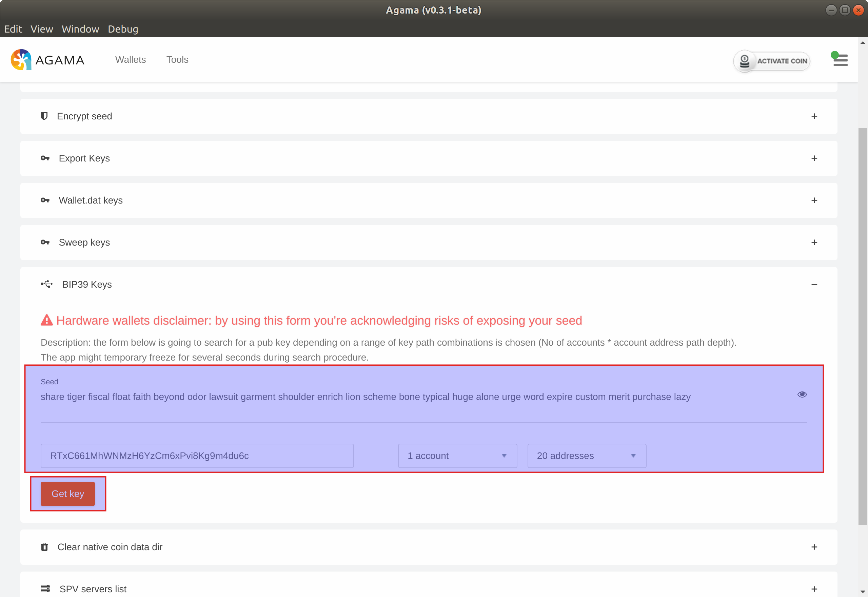Open the hamburger menu icon
Viewport: 868px width, 597px height.
[840, 60]
